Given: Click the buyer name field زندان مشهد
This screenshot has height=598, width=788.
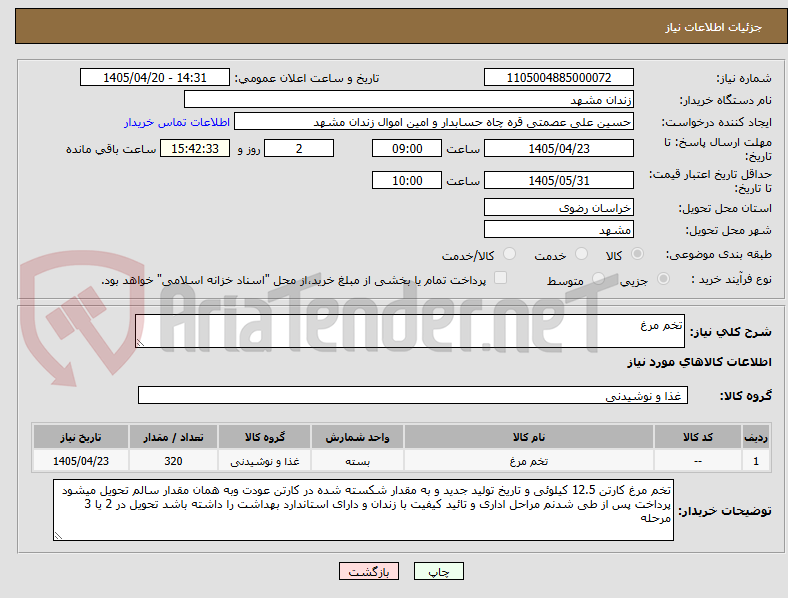Looking at the screenshot, I should coord(409,99).
